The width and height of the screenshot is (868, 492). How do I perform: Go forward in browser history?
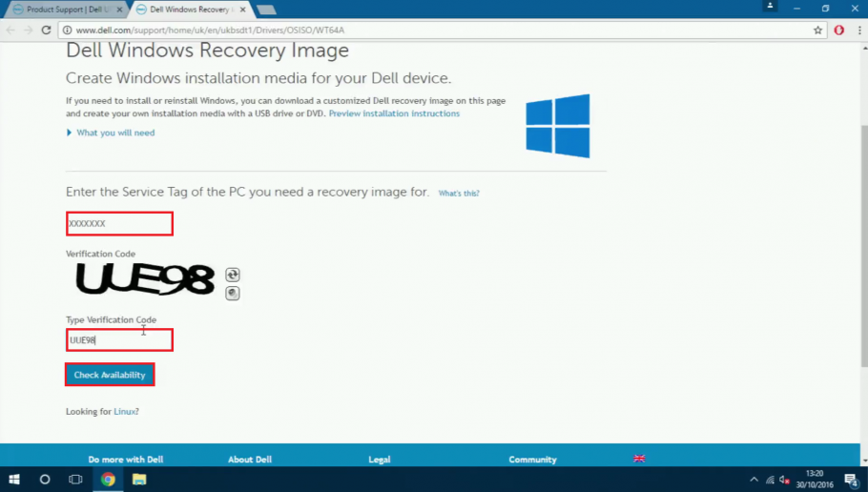29,30
